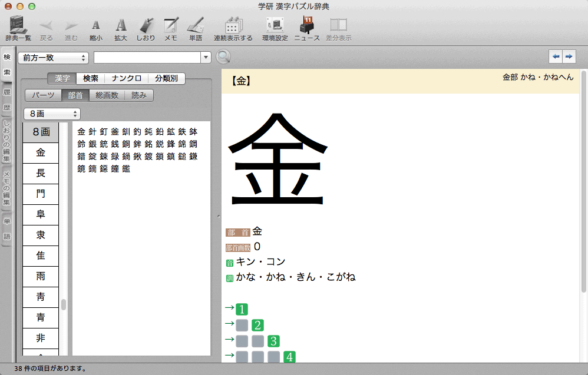Toggle 連続表示する continuous display
Screen dimensions: 588x375
(x=233, y=28)
